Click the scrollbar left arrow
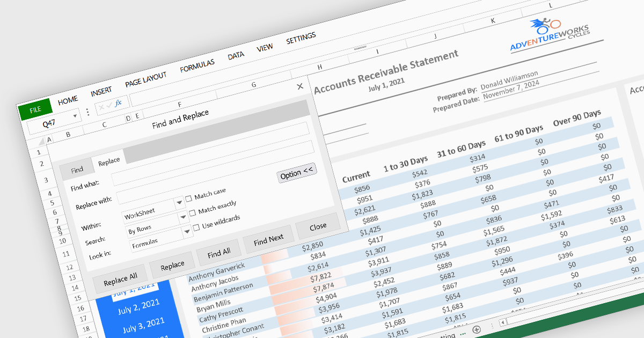 coord(503,322)
